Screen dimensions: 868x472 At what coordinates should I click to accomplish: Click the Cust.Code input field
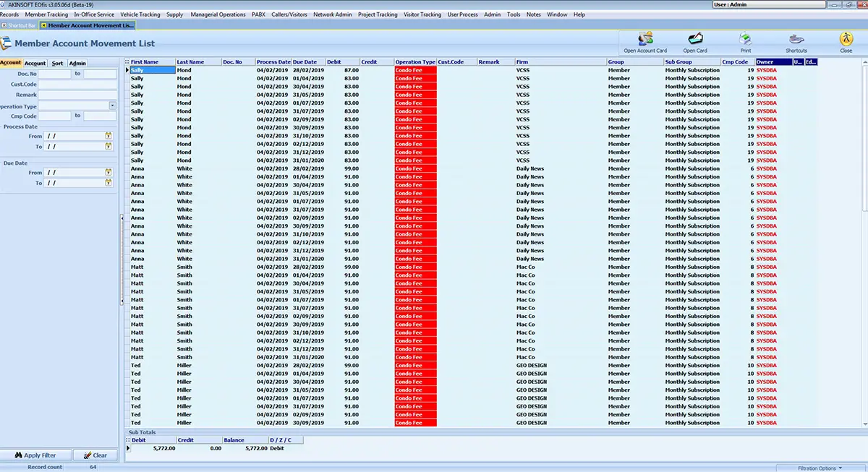pyautogui.click(x=78, y=85)
